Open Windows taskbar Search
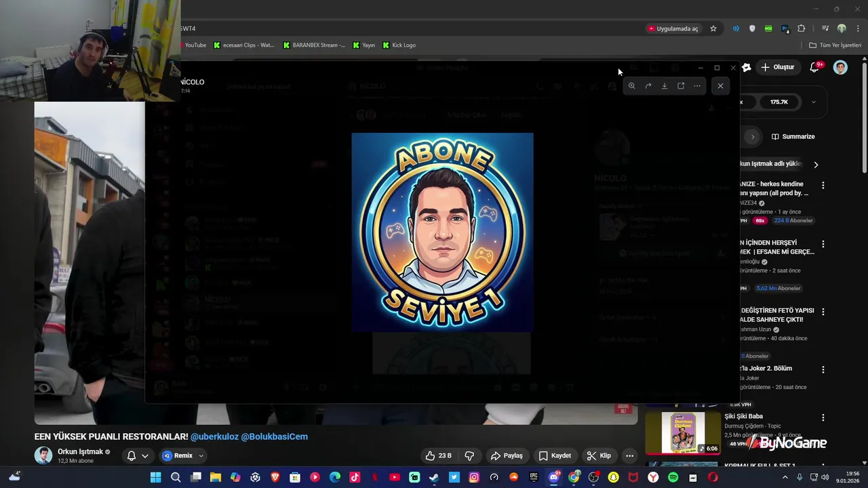 (176, 477)
